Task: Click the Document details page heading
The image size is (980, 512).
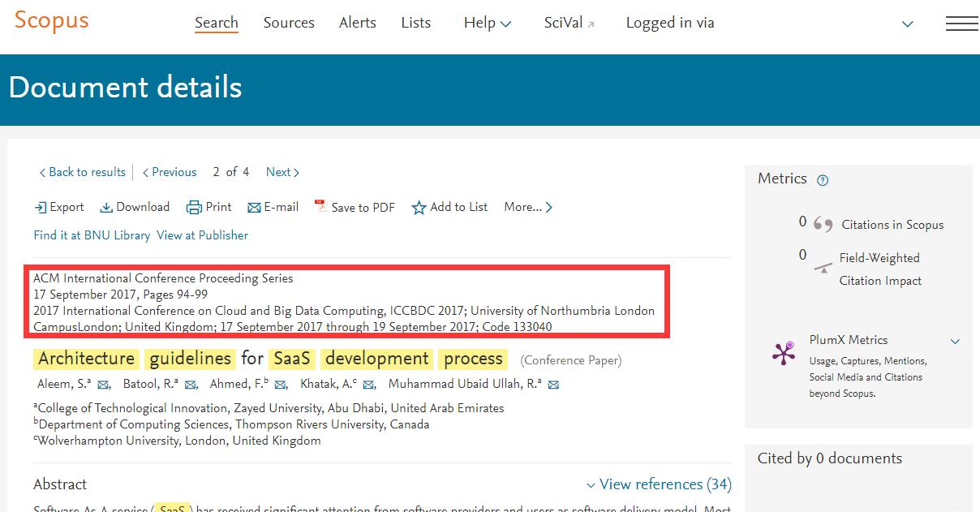Action: (x=126, y=88)
